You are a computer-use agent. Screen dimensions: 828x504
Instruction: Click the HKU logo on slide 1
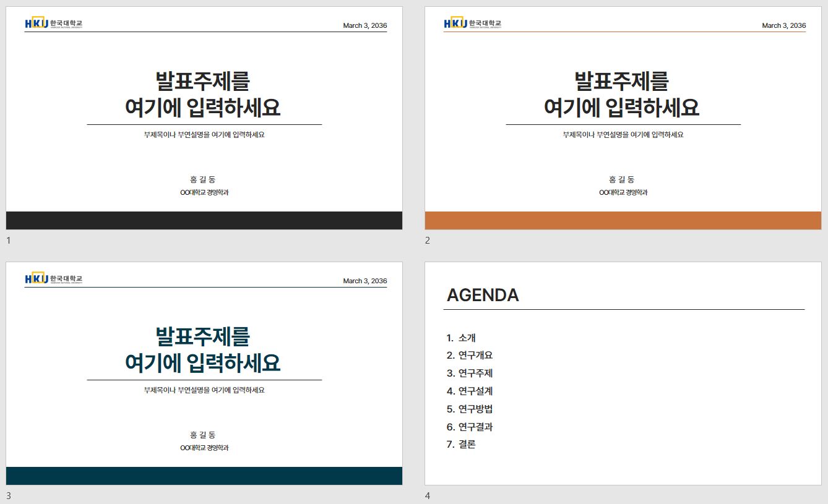pos(53,23)
